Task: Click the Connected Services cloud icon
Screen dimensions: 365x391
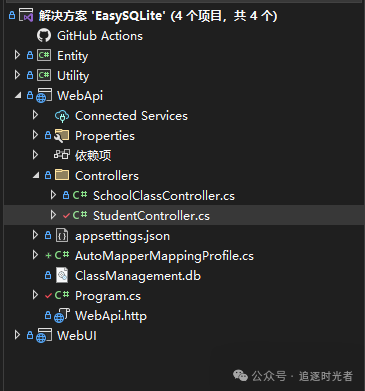Action: (62, 116)
